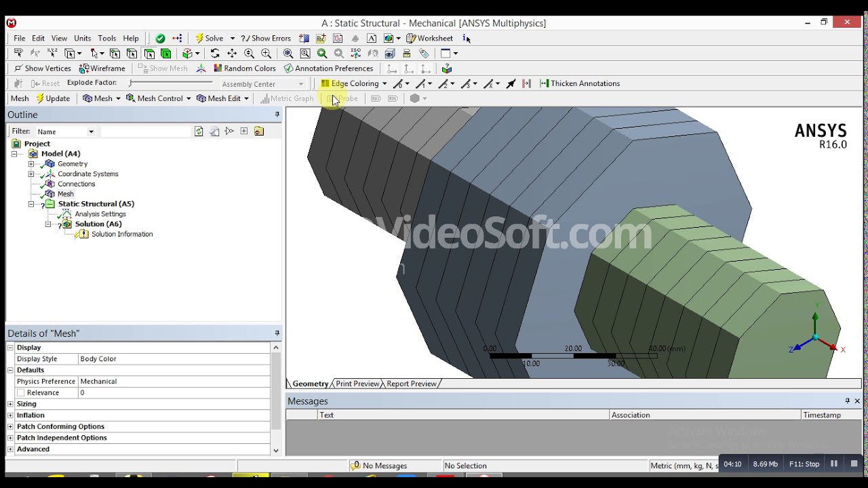
Task: Click the Worksheet button
Action: (429, 39)
